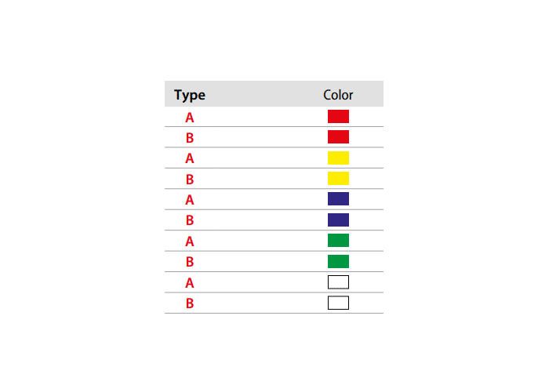Select the first green color swatch
This screenshot has width=549, height=392.
point(338,240)
